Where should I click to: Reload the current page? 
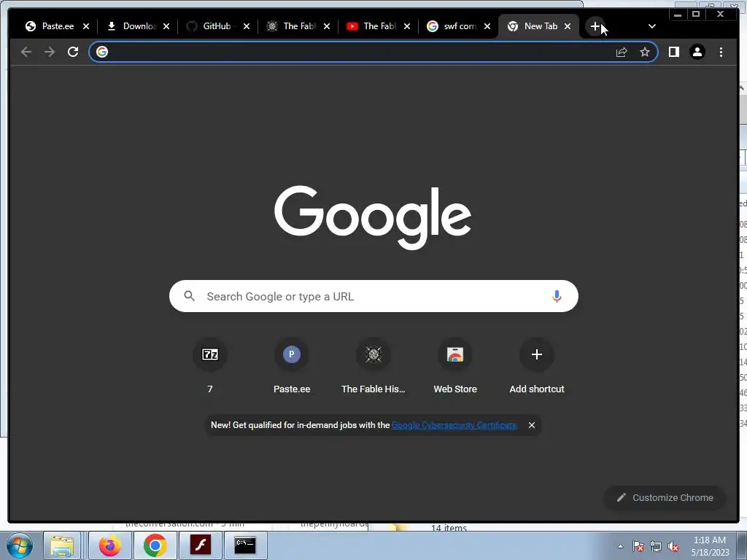click(x=73, y=52)
